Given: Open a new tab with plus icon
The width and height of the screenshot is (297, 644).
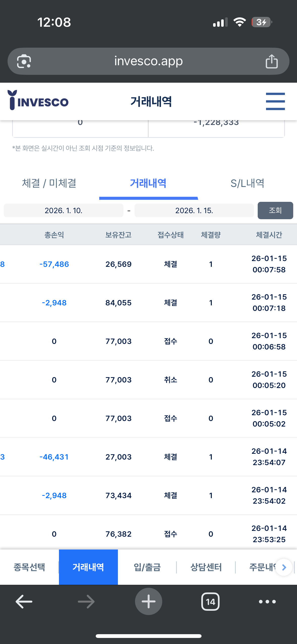Looking at the screenshot, I should click(148, 601).
